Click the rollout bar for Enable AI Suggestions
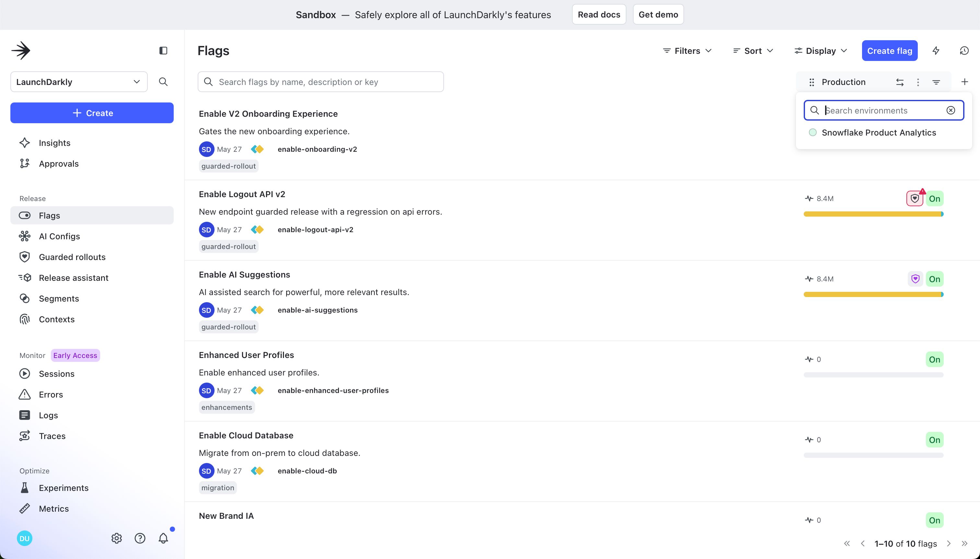Screen dimensions: 980x559 [x=873, y=294]
